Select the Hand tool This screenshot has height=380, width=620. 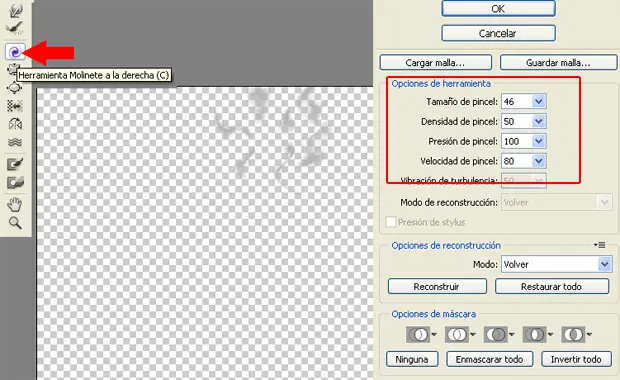tap(15, 205)
